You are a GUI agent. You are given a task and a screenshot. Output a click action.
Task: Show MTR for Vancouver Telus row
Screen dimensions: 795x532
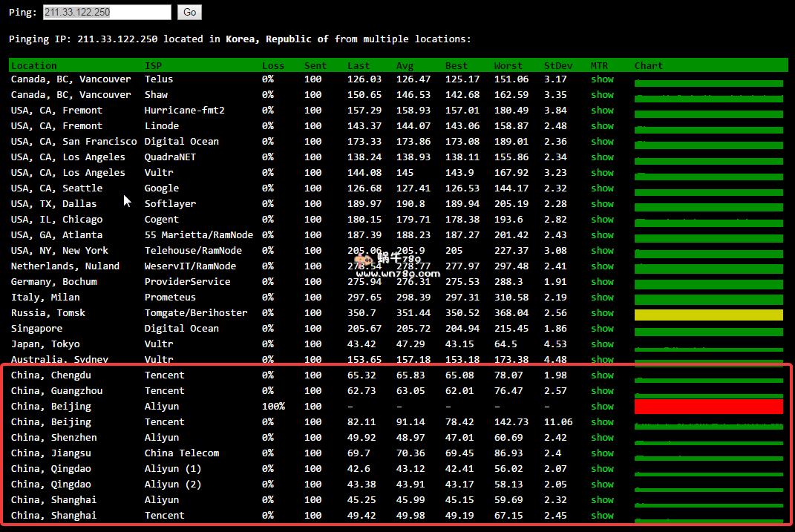[602, 79]
